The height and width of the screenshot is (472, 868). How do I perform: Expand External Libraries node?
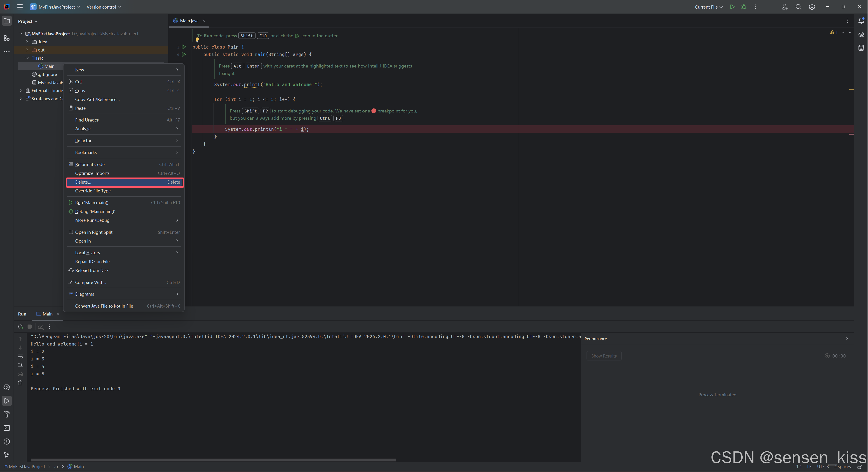click(x=21, y=91)
